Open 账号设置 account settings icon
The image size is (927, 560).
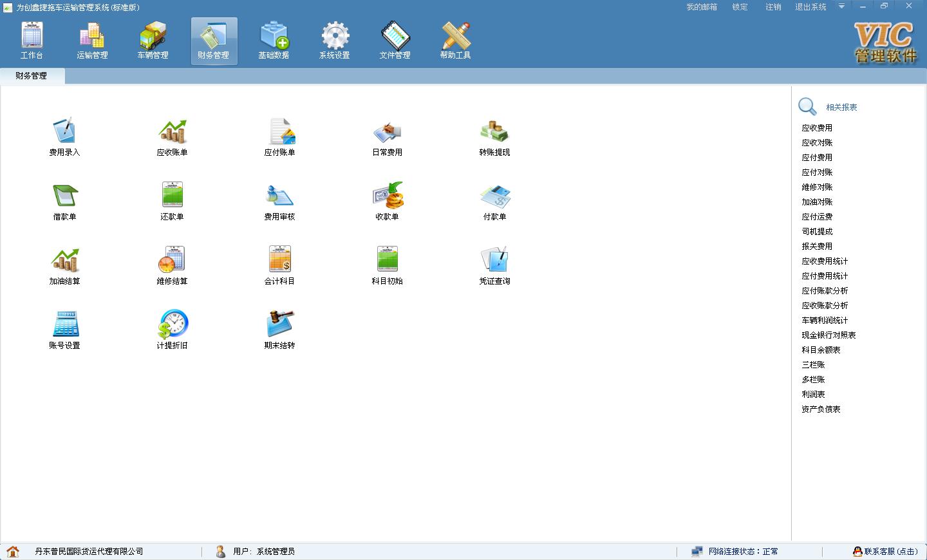point(64,330)
